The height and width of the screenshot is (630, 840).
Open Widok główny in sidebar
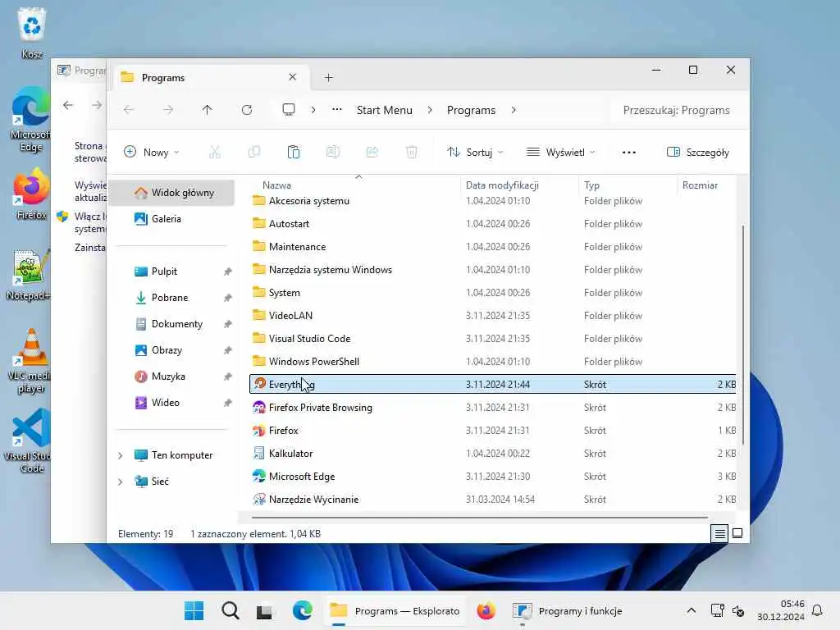pyautogui.click(x=171, y=192)
